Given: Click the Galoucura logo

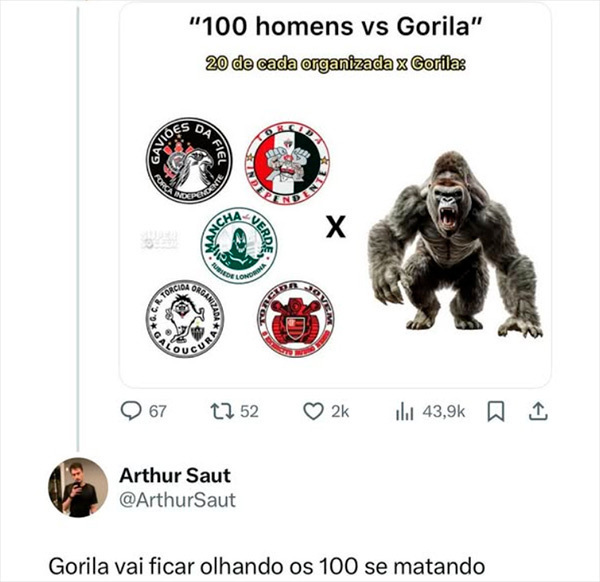Looking at the screenshot, I should (185, 319).
